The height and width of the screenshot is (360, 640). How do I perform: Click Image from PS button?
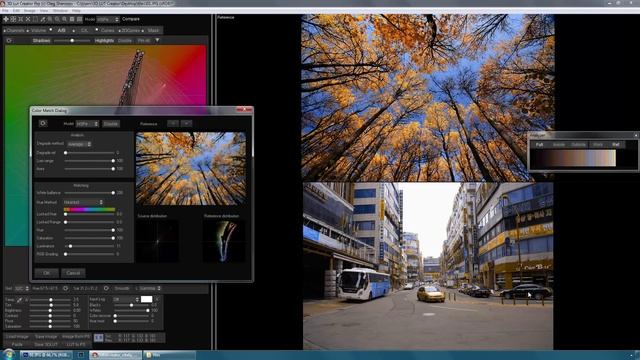tap(76, 337)
